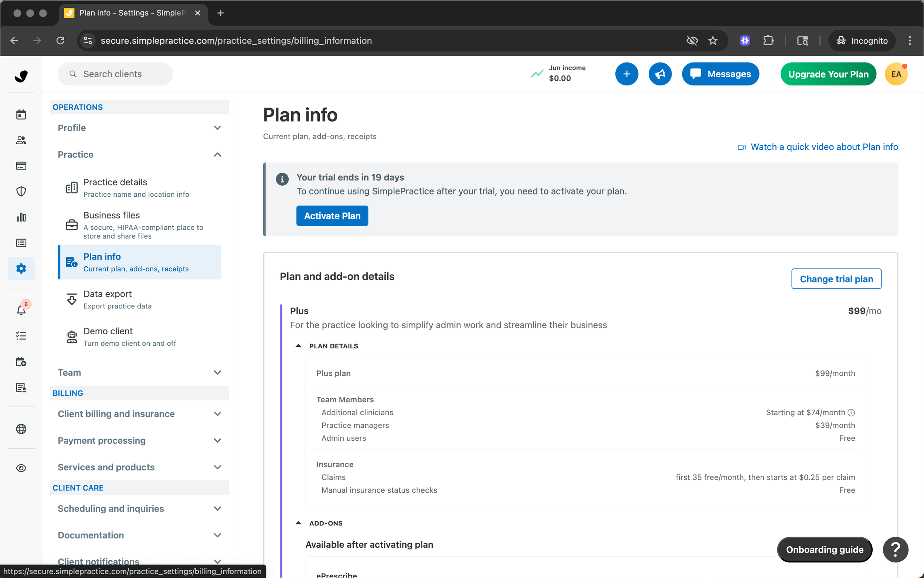This screenshot has width=924, height=578.
Task: Open the analytics bar chart sidebar icon
Action: coord(21,217)
